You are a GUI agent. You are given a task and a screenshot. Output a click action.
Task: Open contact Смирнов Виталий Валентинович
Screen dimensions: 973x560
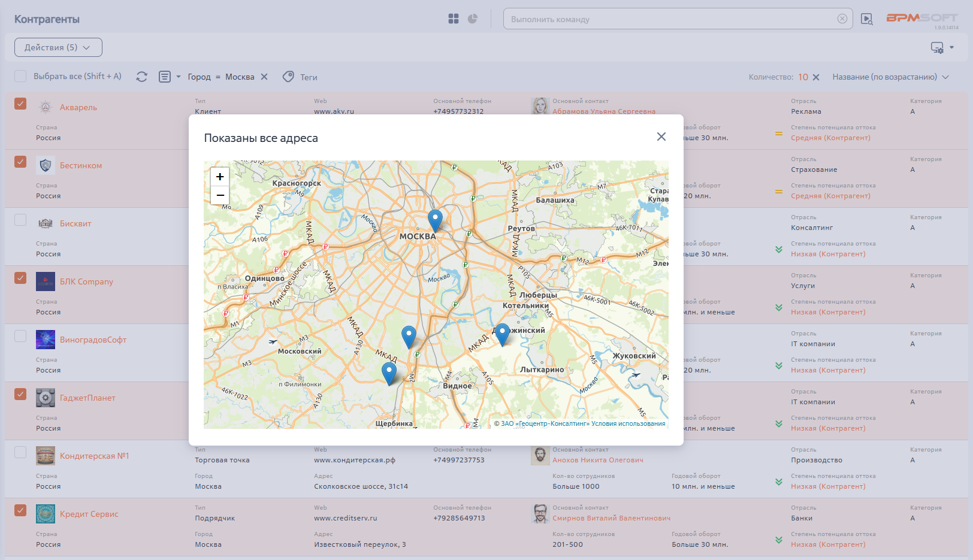611,518
